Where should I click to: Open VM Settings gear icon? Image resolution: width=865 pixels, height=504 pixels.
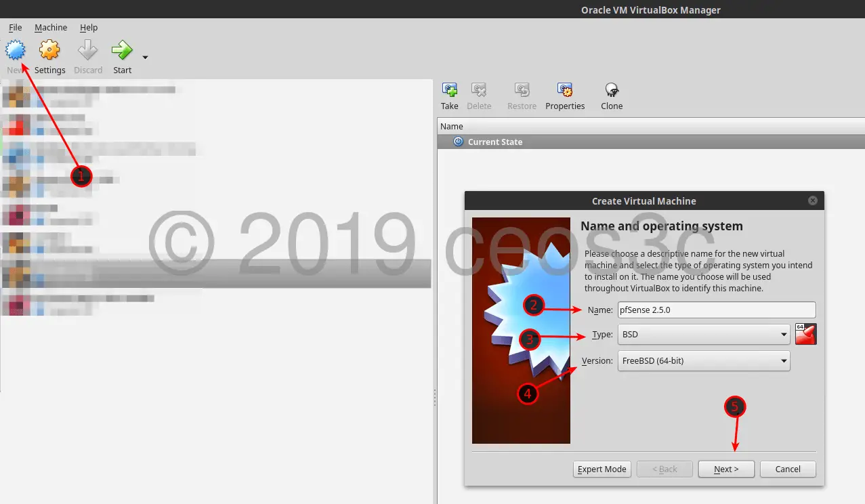(x=49, y=51)
